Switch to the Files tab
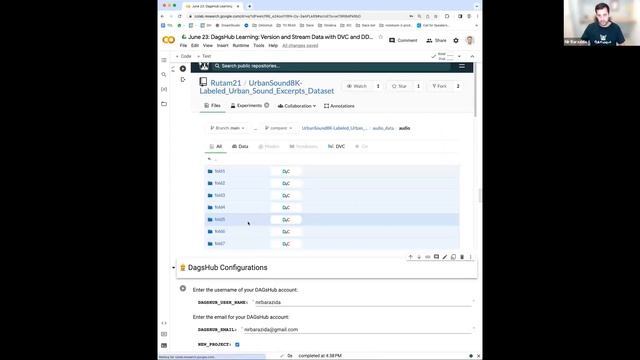This screenshot has width=640, height=360. 212,106
